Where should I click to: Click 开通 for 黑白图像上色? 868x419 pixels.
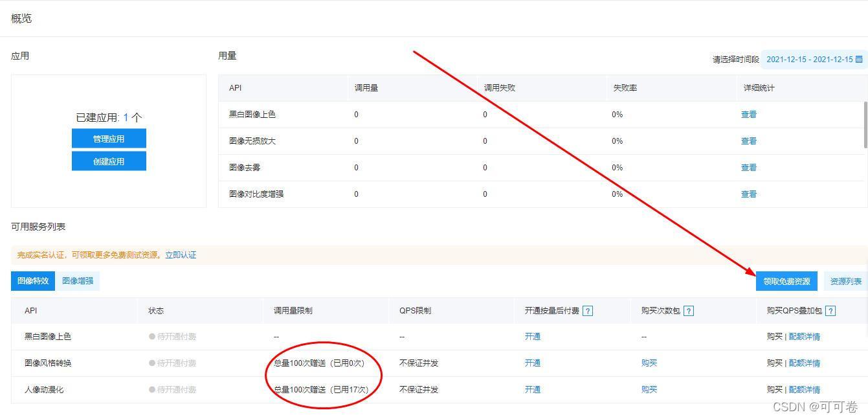(x=533, y=337)
